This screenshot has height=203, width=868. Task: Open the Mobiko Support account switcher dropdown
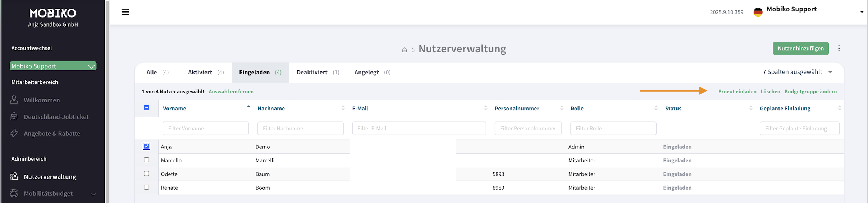53,66
